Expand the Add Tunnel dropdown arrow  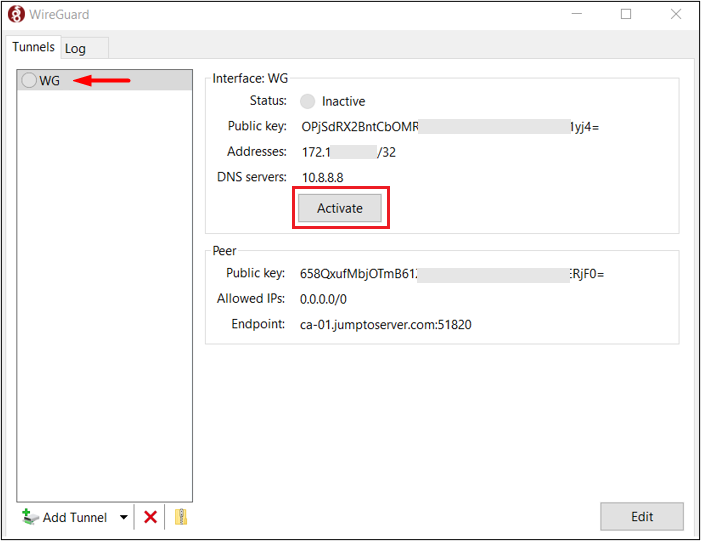tap(124, 517)
